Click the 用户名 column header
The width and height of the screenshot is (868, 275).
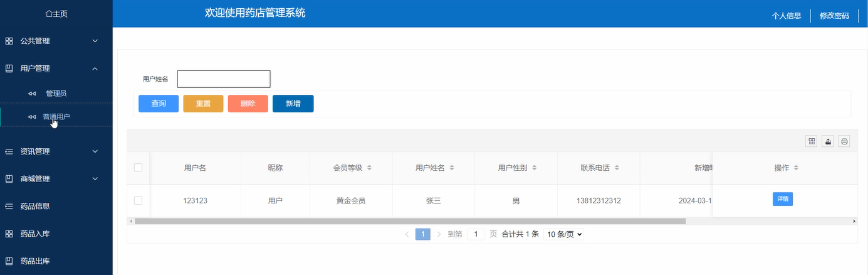(x=195, y=168)
